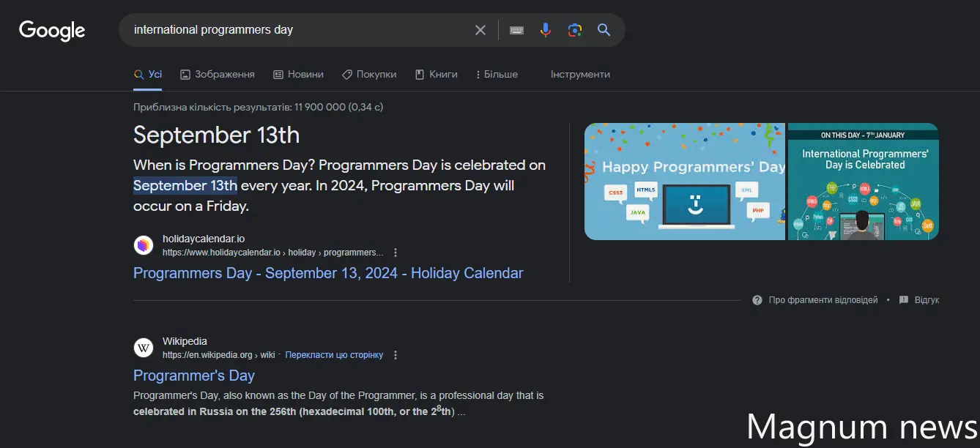Image resolution: width=980 pixels, height=448 pixels.
Task: Switch to the Зображення tab
Action: pyautogui.click(x=218, y=74)
